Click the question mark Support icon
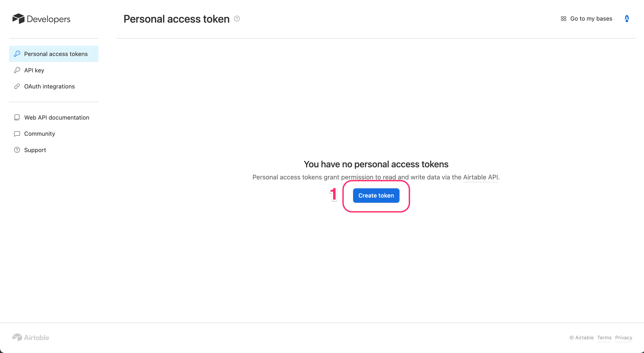This screenshot has width=644, height=353. click(x=17, y=150)
